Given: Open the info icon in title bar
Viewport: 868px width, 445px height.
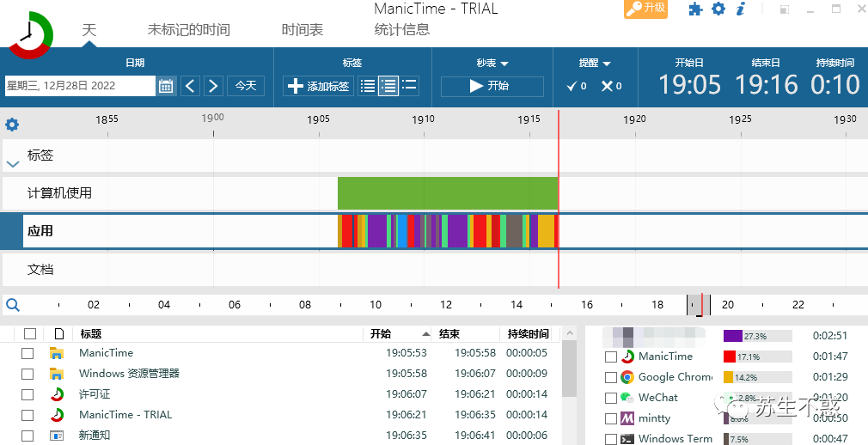Looking at the screenshot, I should 740,9.
